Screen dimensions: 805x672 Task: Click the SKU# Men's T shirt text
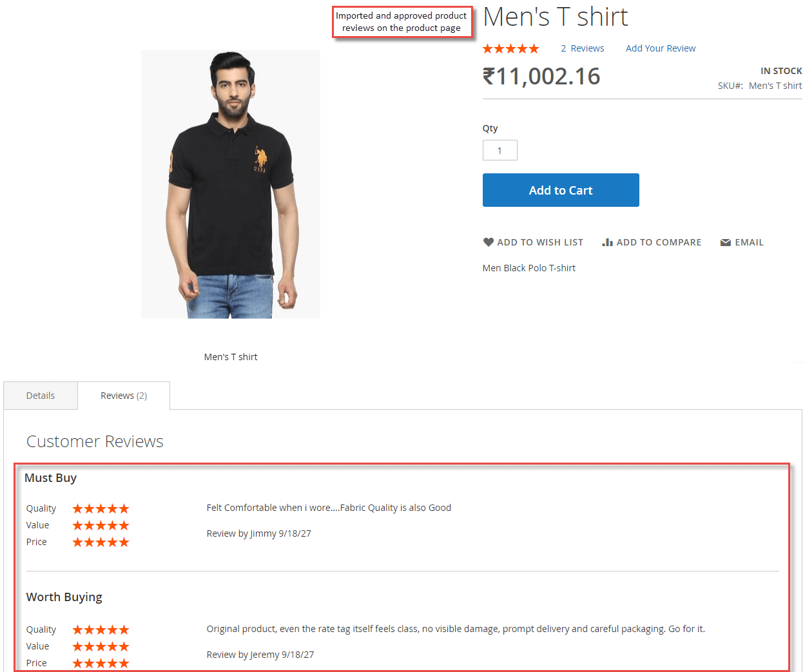point(760,86)
